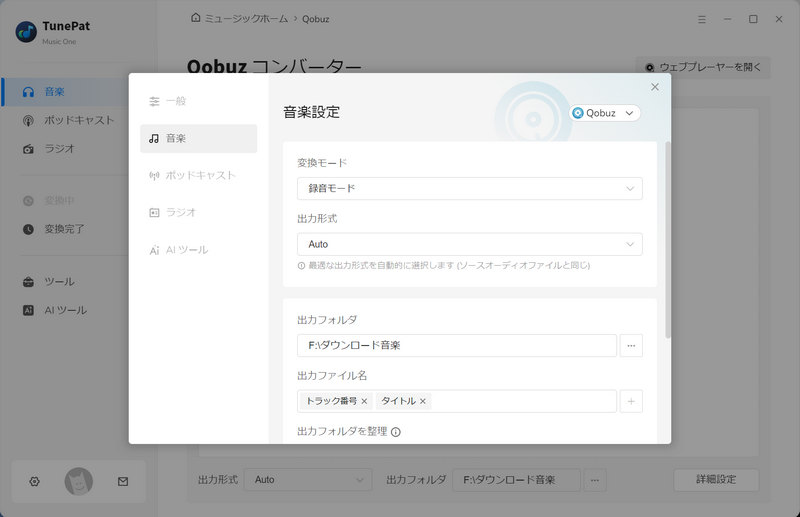
Task: Expand the 変換モード dropdown showing 録音モード
Action: click(x=469, y=188)
